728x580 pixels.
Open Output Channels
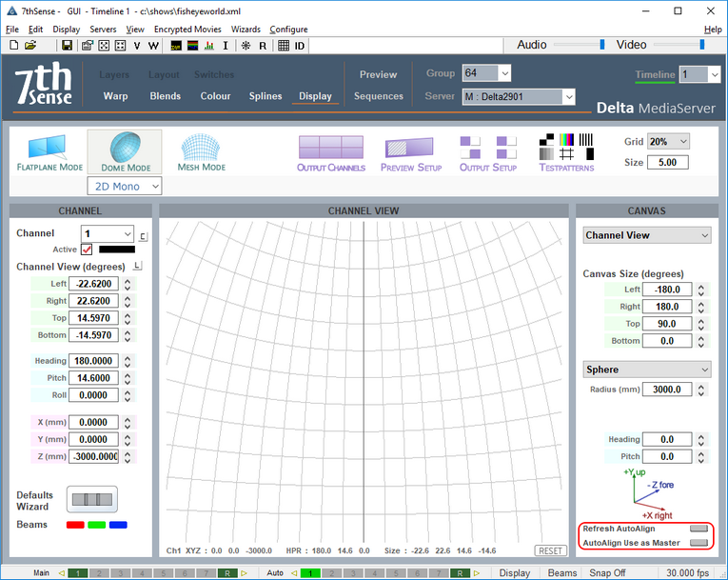(331, 154)
